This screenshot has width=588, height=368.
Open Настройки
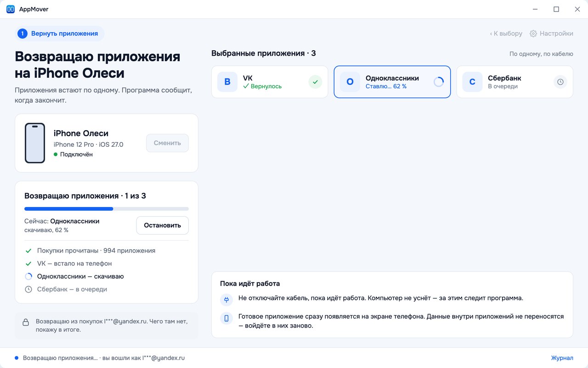[x=551, y=34]
